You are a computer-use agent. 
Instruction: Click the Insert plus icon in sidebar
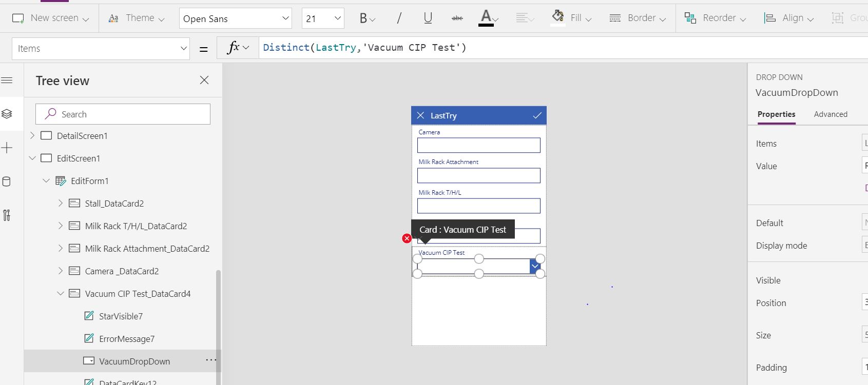coord(7,148)
